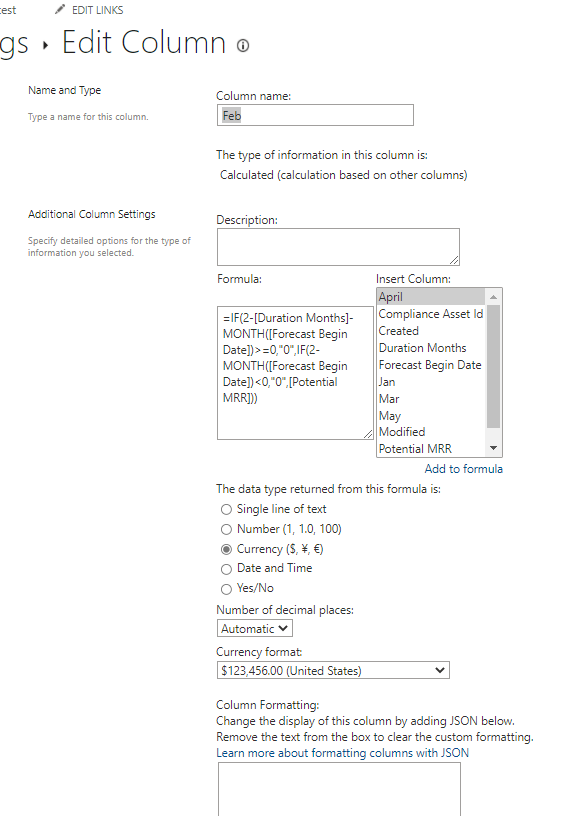Focus the Column name field containing Feb

315,115
